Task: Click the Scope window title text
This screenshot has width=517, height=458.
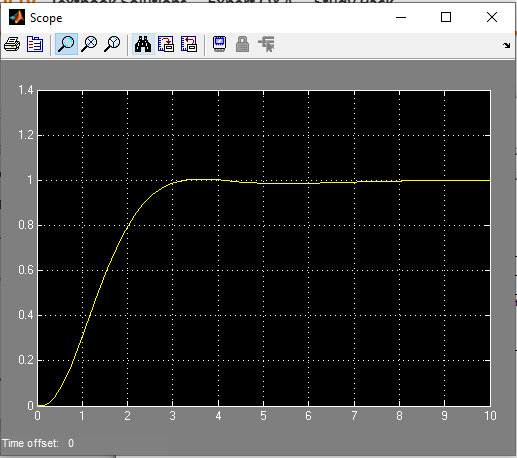Action: (46, 18)
